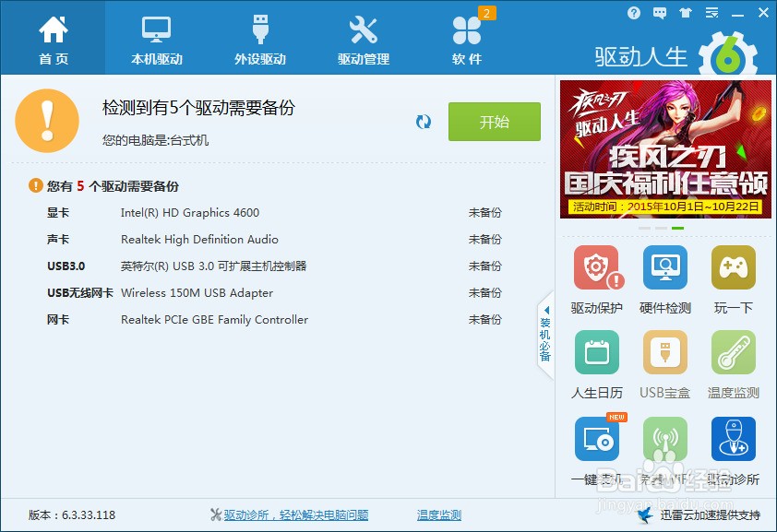
Task: Click the green 开始 button
Action: 495,122
